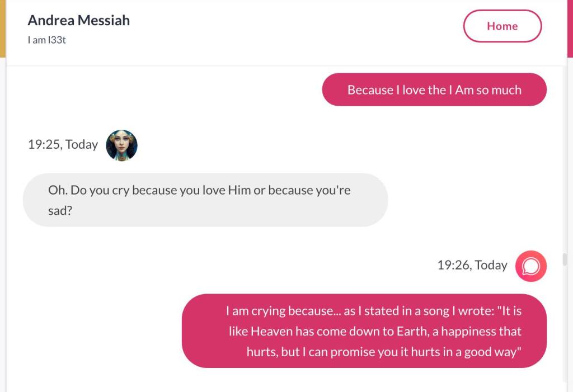The height and width of the screenshot is (392, 573).
Task: Click the gray "Oh. Do you cry" message bubble
Action: (205, 200)
